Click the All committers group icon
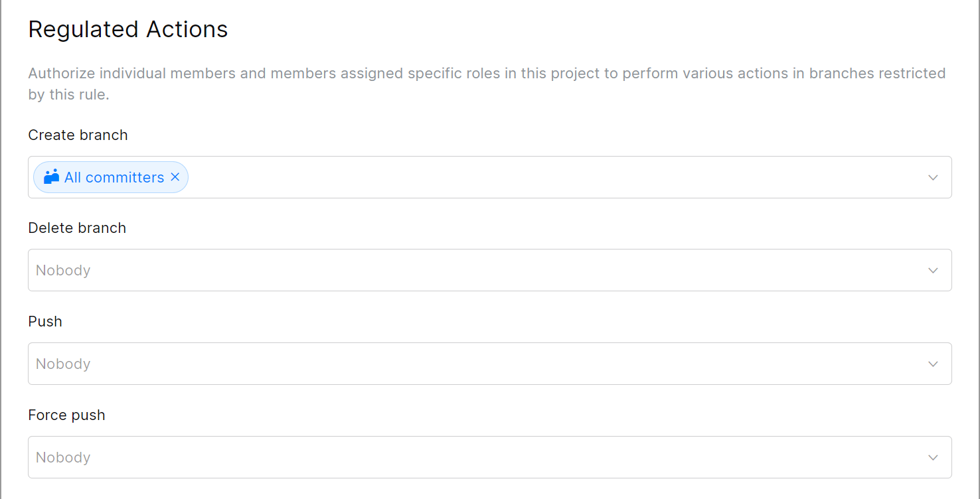This screenshot has height=499, width=980. click(51, 177)
